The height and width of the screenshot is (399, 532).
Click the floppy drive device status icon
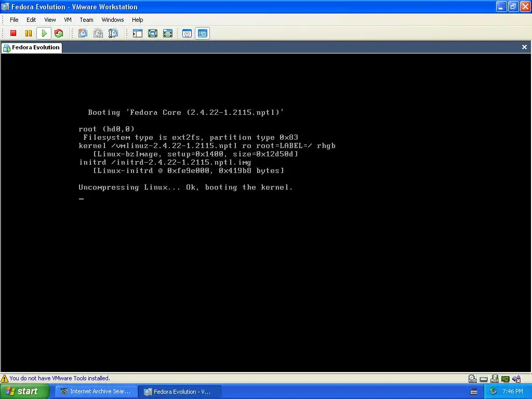tap(495, 379)
